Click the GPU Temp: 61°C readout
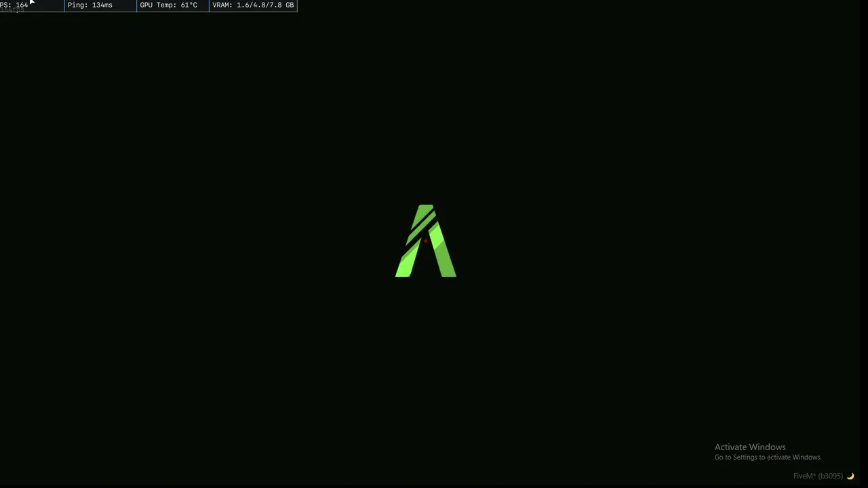Viewport: 868px width, 488px height. pyautogui.click(x=169, y=5)
